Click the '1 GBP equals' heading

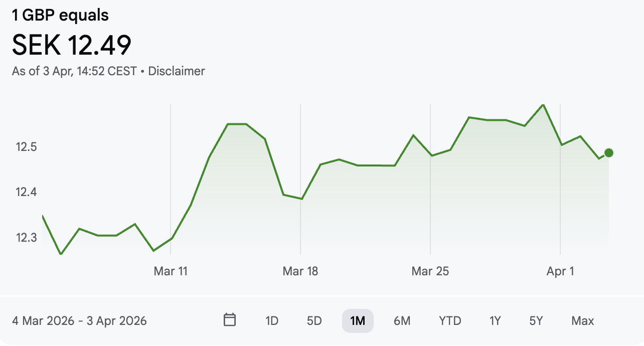point(60,16)
